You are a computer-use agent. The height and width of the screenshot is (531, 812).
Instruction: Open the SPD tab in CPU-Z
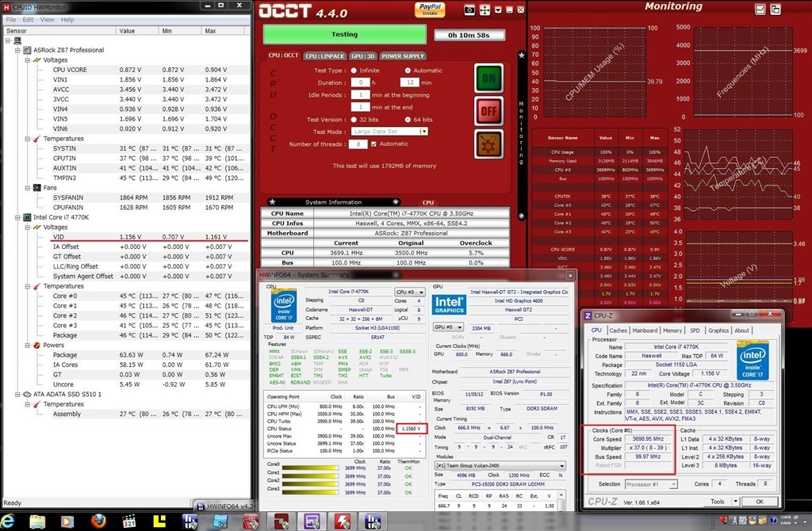tap(695, 330)
